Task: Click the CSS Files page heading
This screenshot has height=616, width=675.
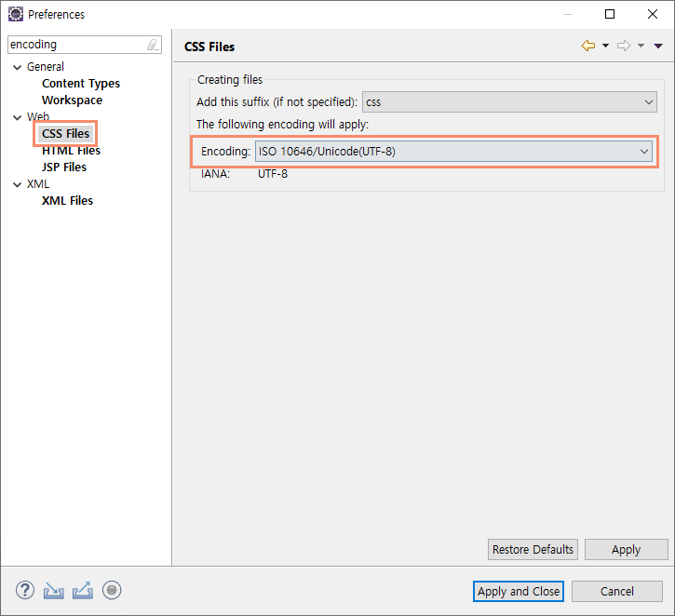Action: point(209,47)
